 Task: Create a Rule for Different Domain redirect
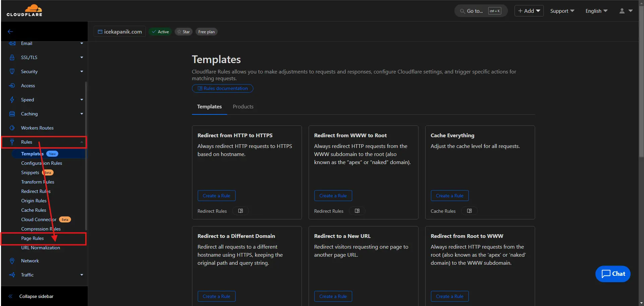216,296
